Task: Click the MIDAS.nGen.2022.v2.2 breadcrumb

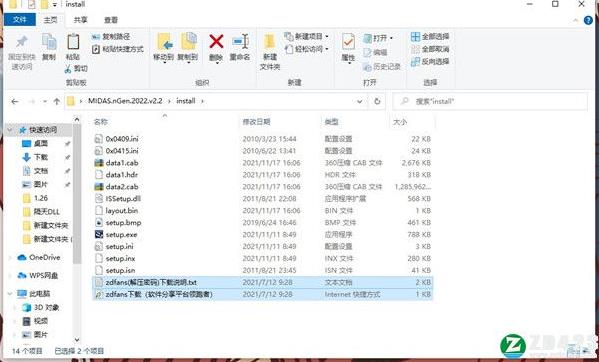Action: tap(125, 101)
